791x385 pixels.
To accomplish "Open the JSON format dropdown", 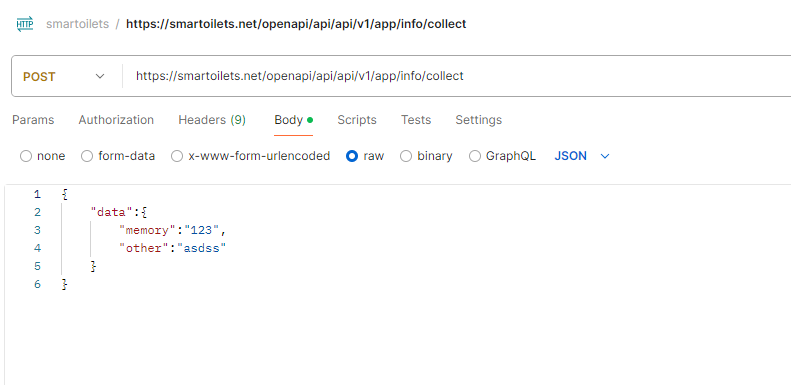I will pyautogui.click(x=582, y=156).
